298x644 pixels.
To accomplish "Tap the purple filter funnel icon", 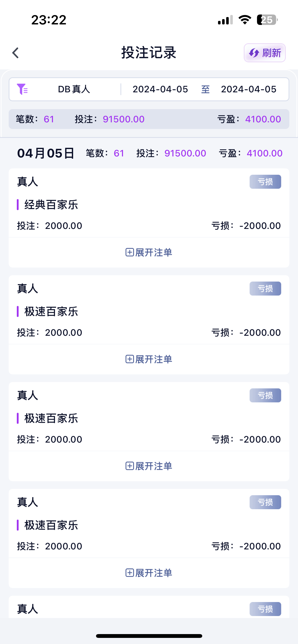I will [22, 89].
